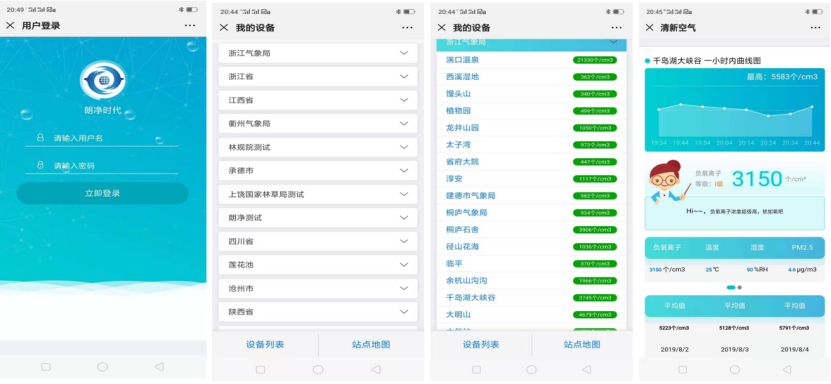
Task: Expand the 林规院测试 group
Action: [318, 147]
